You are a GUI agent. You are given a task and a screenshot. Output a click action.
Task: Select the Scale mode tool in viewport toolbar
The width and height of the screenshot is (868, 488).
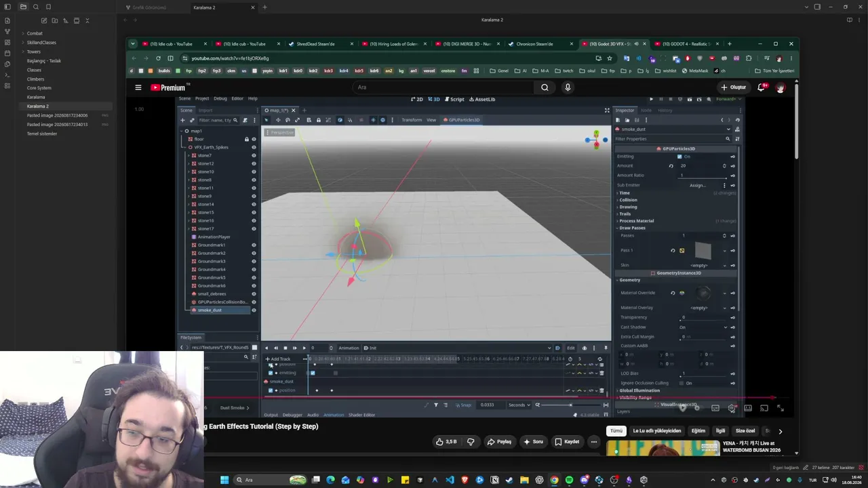297,120
